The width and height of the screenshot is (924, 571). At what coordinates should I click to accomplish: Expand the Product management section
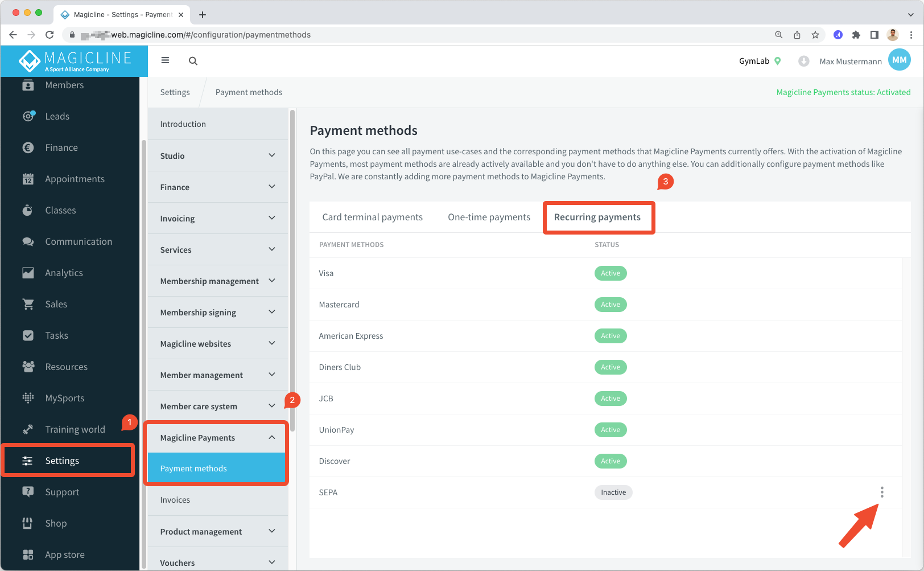tap(218, 531)
